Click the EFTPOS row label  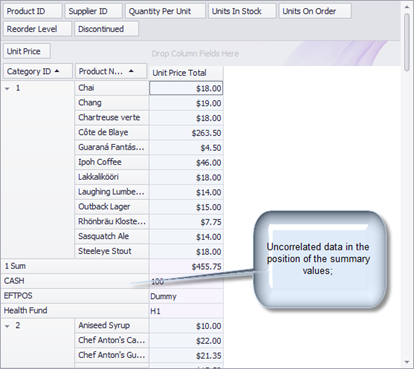(x=75, y=296)
